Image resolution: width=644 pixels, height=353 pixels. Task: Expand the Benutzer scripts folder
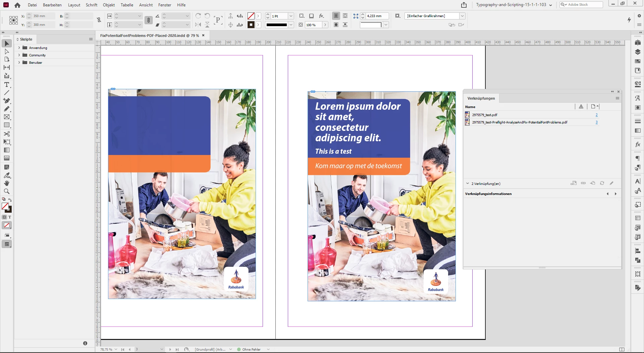[19, 62]
